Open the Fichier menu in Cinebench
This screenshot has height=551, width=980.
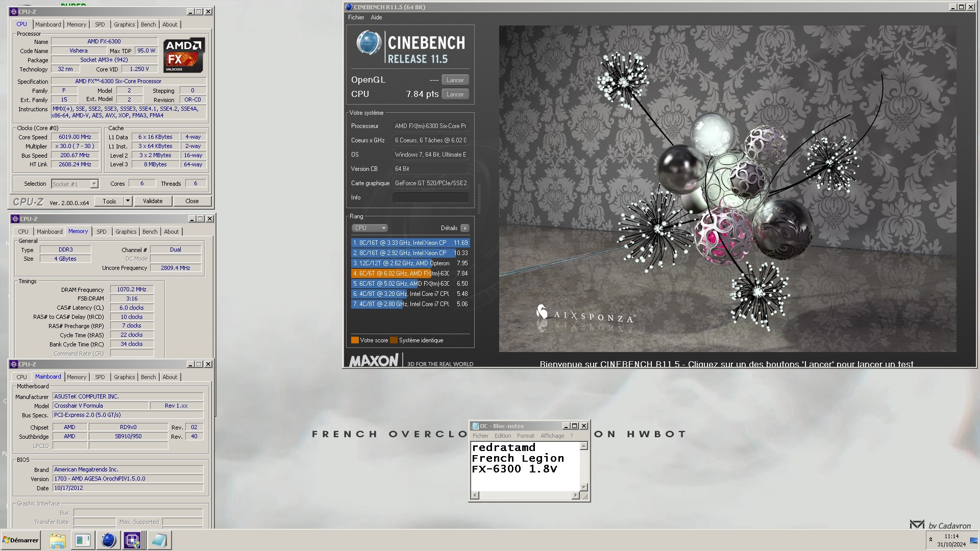356,17
